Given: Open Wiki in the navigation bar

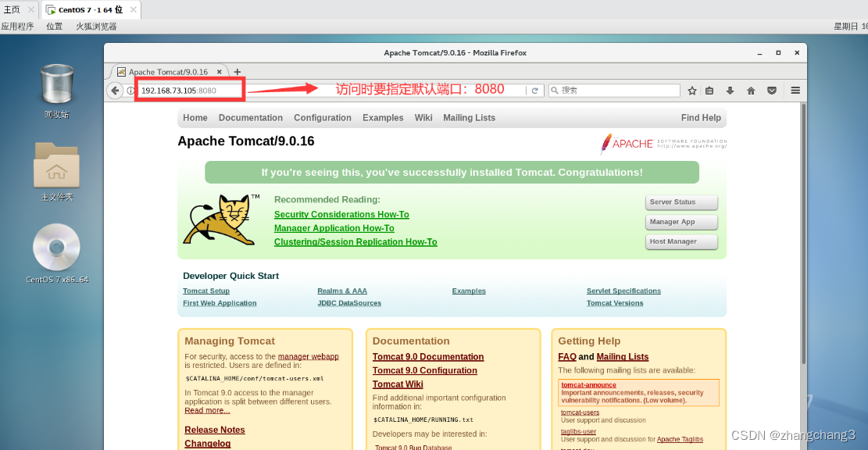Looking at the screenshot, I should 423,118.
